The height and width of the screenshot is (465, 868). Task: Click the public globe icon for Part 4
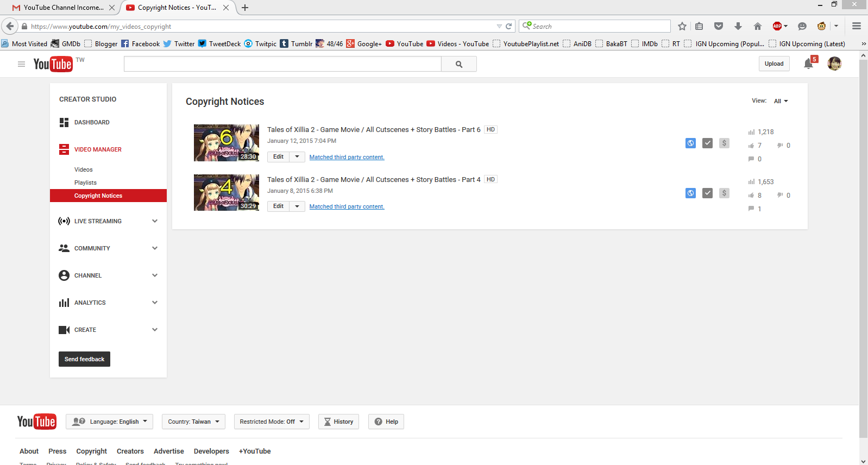pyautogui.click(x=690, y=193)
